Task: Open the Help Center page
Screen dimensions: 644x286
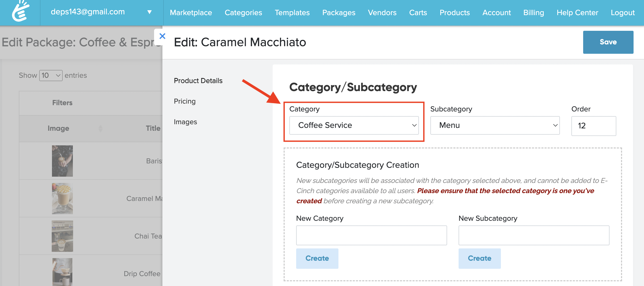Action: 577,13
